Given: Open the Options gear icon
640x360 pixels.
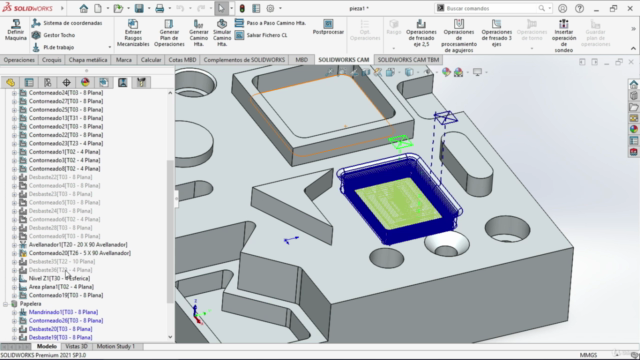Looking at the screenshot, I should click(270, 8).
